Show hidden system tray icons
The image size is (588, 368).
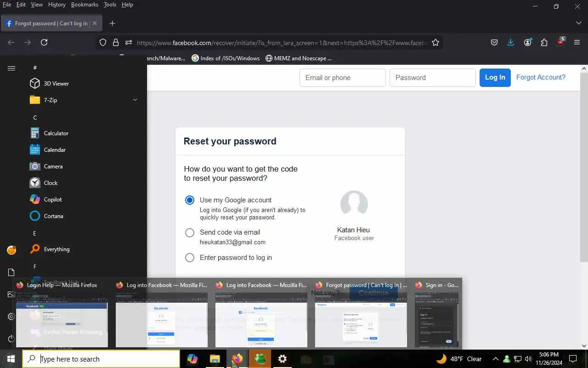click(495, 359)
